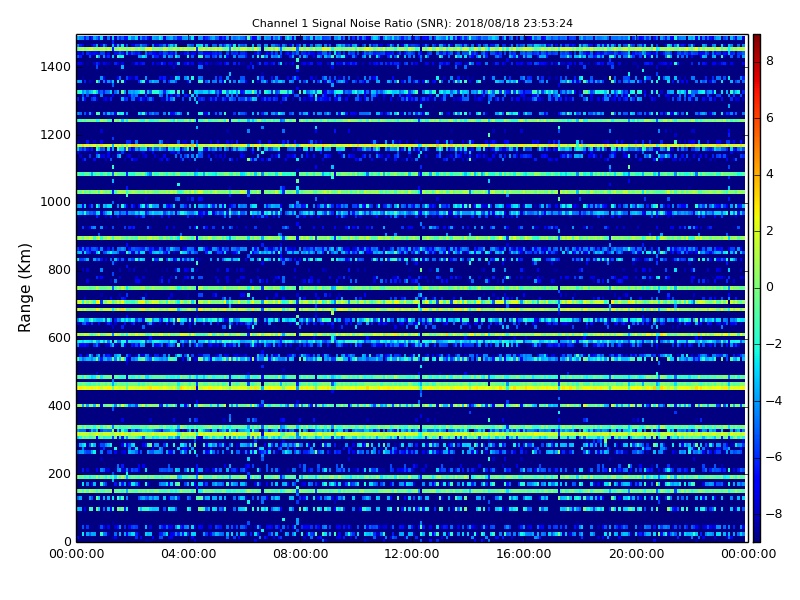Viewport: 800px width, 600px height.
Task: Click the 04:00:00 time axis label
Action: 189,554
